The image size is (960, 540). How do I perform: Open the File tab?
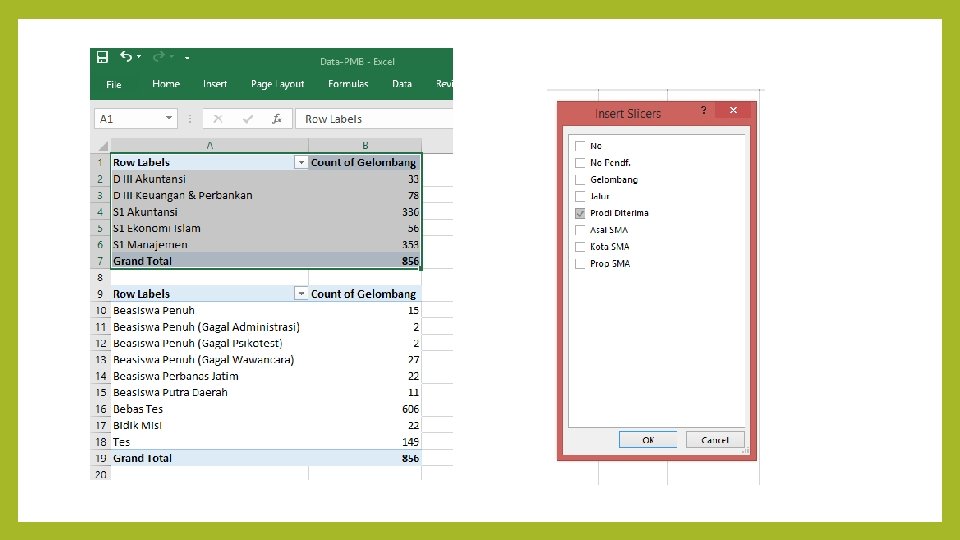(x=114, y=84)
